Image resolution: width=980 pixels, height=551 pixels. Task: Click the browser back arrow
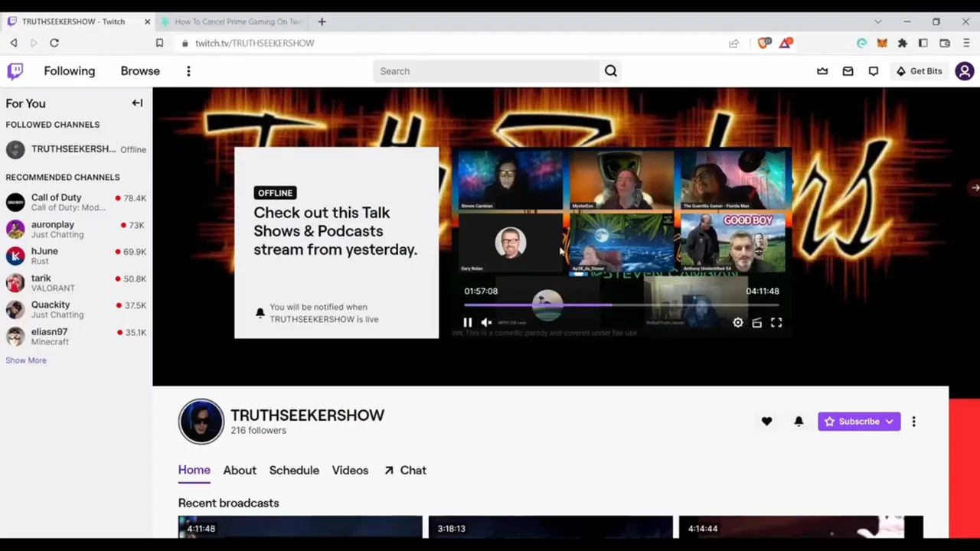[14, 43]
